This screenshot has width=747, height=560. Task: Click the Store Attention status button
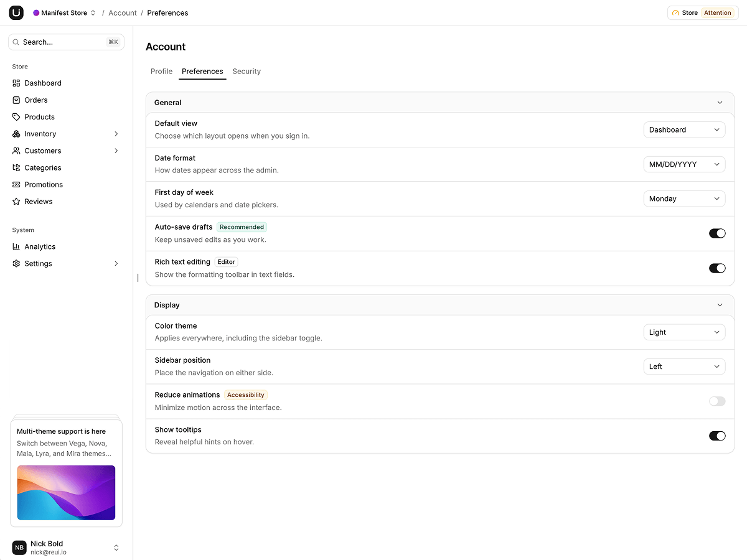click(x=703, y=12)
